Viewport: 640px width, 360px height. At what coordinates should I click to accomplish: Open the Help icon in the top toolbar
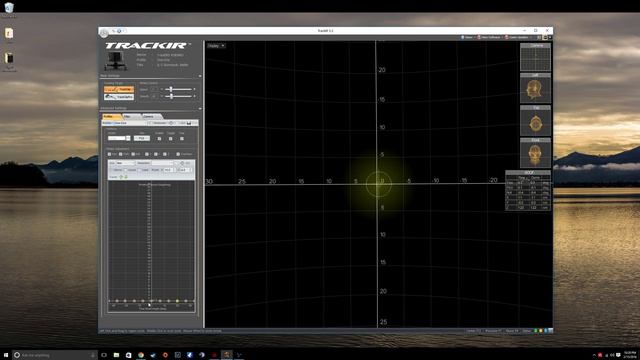pyautogui.click(x=462, y=37)
